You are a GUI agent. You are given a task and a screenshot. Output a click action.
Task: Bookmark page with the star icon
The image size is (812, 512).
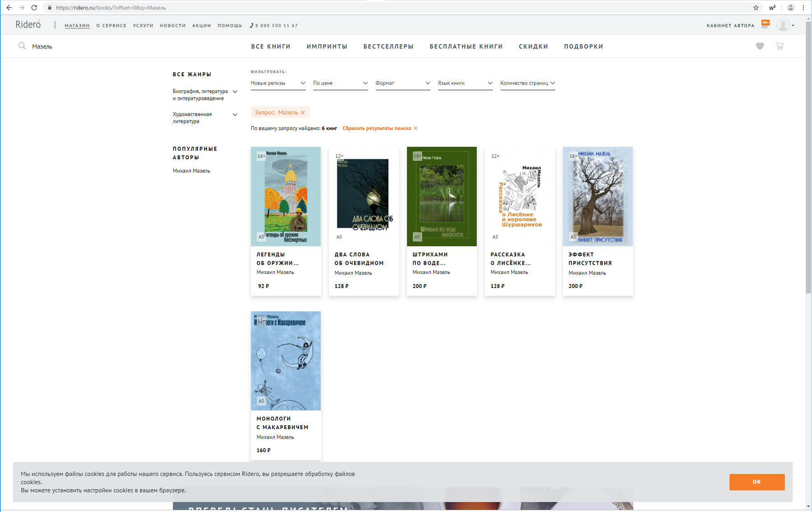pos(756,8)
